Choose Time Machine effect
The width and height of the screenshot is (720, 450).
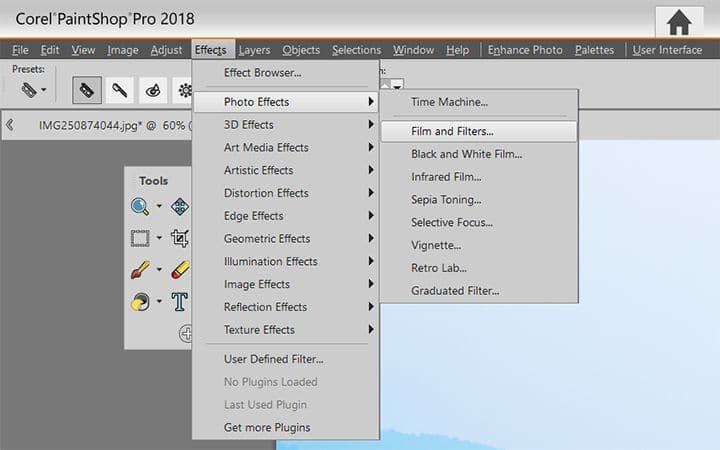479,102
